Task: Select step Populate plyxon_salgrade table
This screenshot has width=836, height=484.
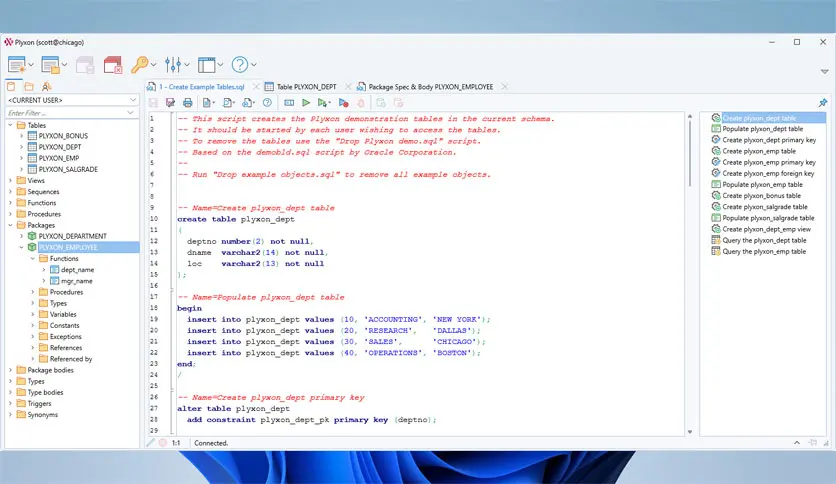Action: coord(768,218)
